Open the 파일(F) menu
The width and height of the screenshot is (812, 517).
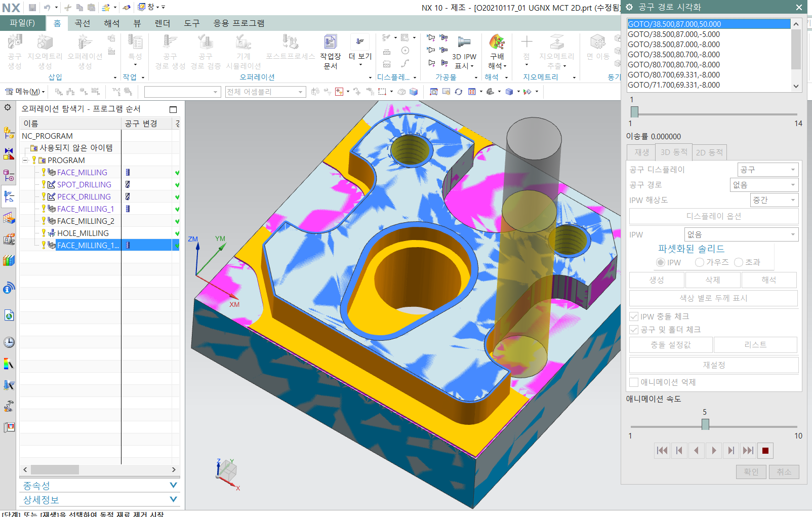tap(22, 23)
